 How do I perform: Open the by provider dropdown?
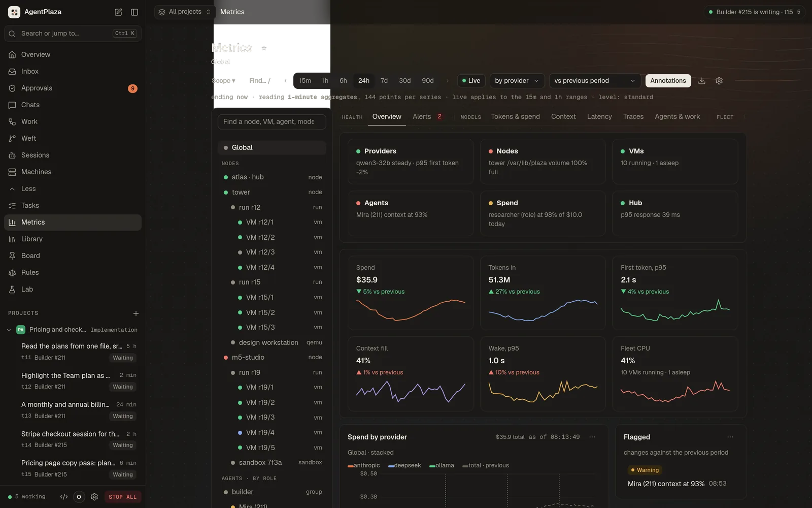[517, 81]
